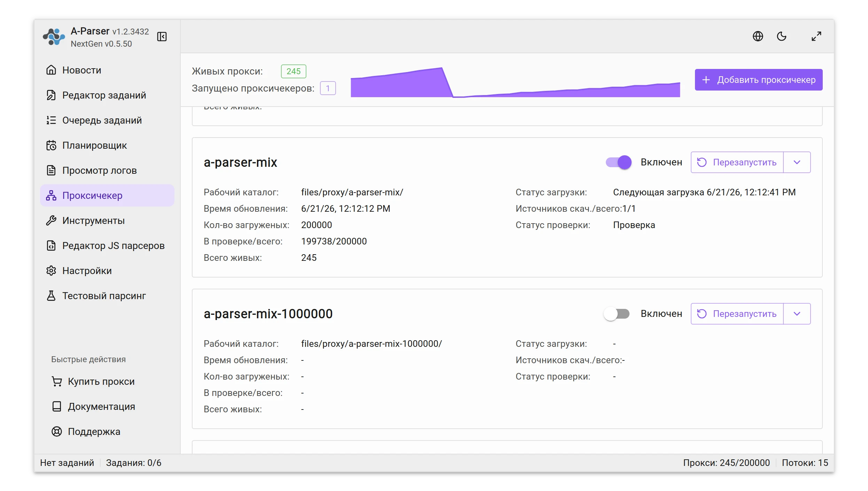The image size is (868, 491).
Task: Click the list icon beside Очередь заданий
Action: tap(51, 120)
